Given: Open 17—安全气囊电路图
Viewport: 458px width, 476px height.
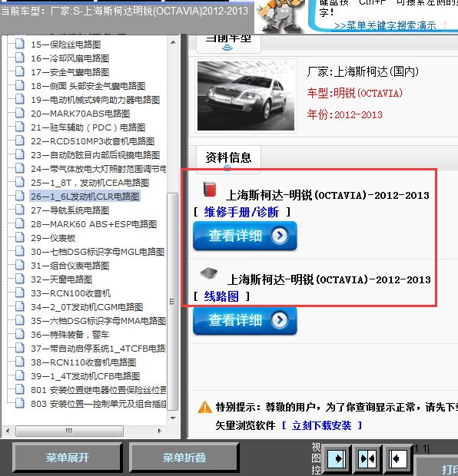Looking at the screenshot, I should click(x=70, y=72).
